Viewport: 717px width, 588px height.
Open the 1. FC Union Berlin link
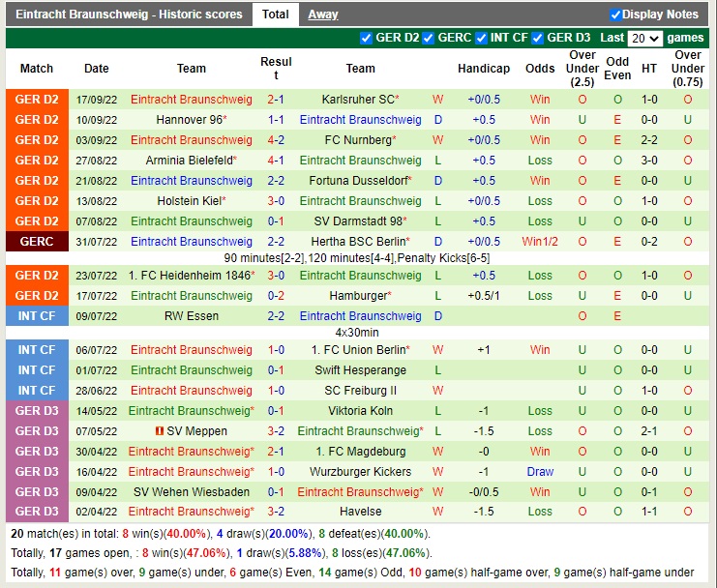(358, 350)
